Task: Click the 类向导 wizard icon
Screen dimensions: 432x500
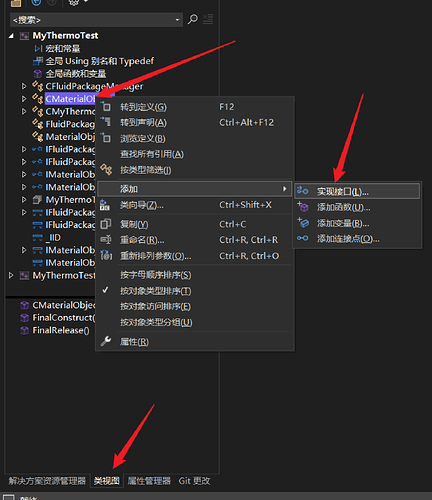Action: coord(105,205)
